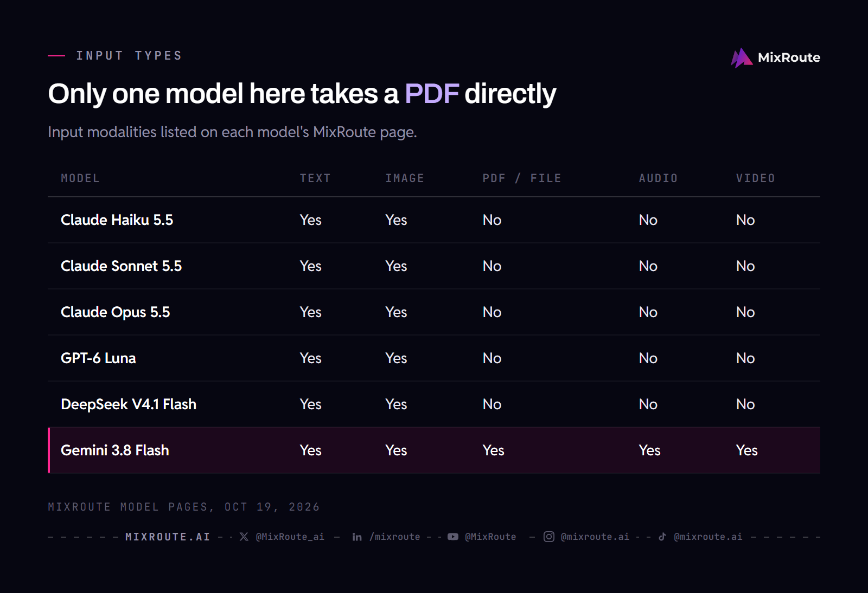
Task: Select the GPT-6 Luna model name
Action: (x=98, y=358)
